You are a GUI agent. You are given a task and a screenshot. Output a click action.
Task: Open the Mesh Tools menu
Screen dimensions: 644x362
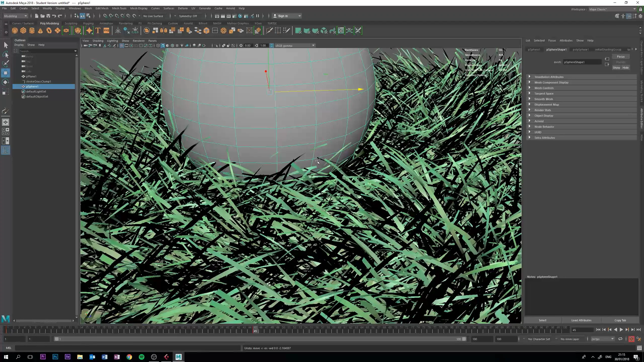tap(119, 8)
